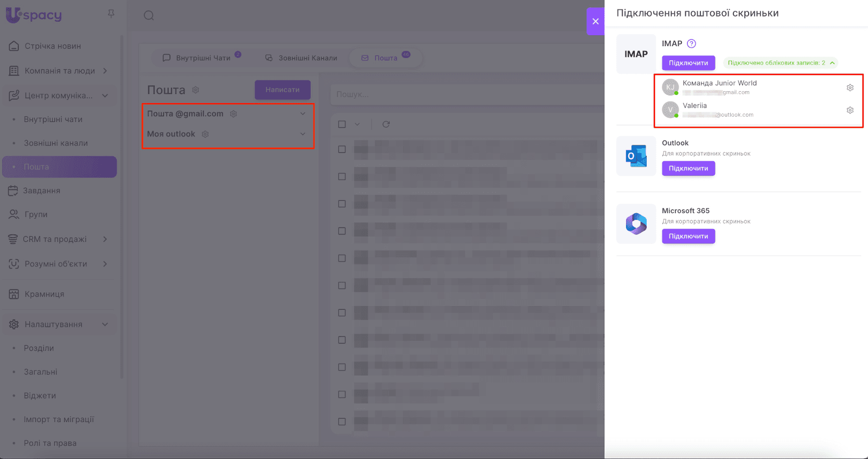Click the refresh icon above mail list

[x=386, y=124]
